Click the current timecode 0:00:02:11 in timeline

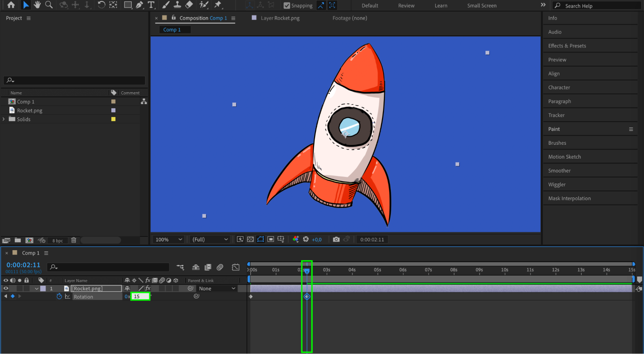(23, 265)
